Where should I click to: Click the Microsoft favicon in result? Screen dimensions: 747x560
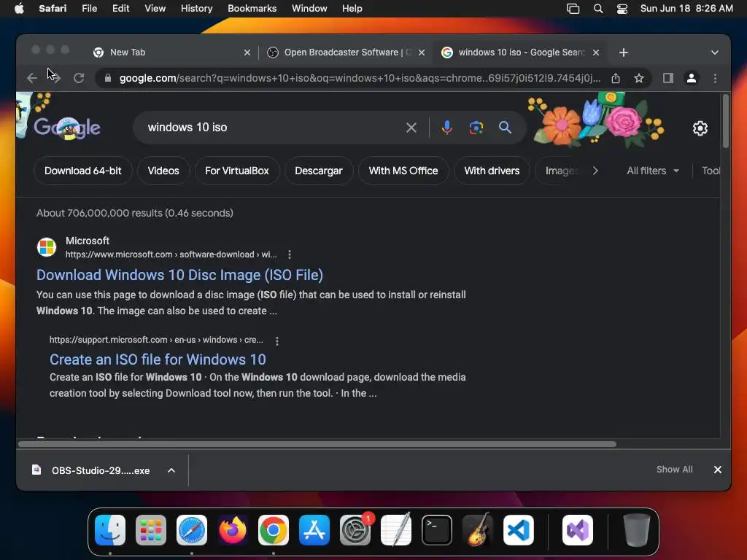coord(47,247)
